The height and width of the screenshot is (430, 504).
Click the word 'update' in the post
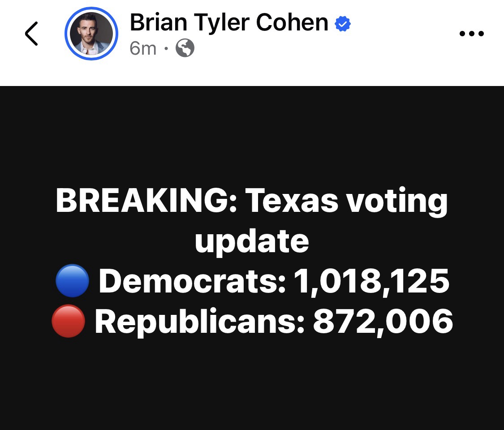[252, 241]
